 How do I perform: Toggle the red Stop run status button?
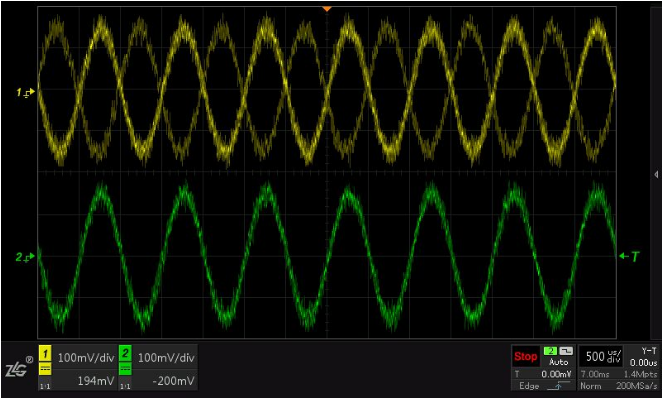click(x=525, y=357)
